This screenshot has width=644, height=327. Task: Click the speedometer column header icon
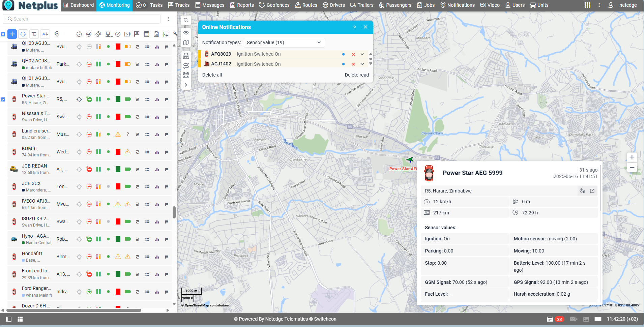tap(118, 34)
